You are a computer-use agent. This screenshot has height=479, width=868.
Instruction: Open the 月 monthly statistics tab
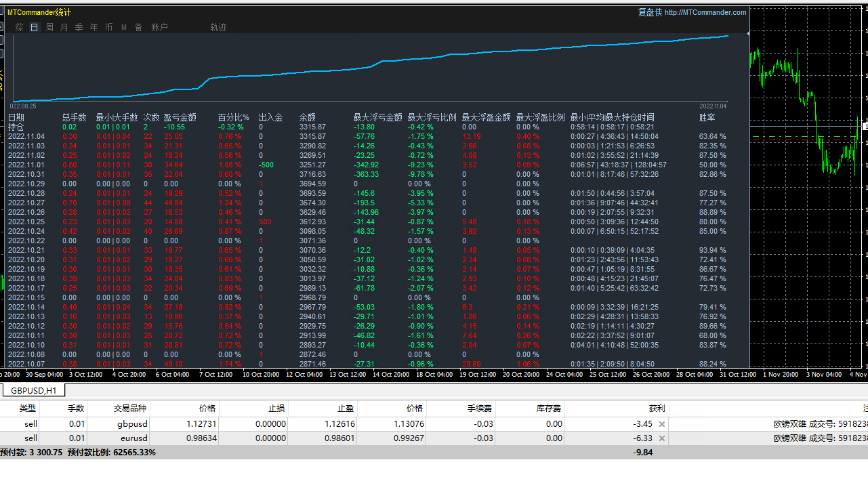point(64,27)
